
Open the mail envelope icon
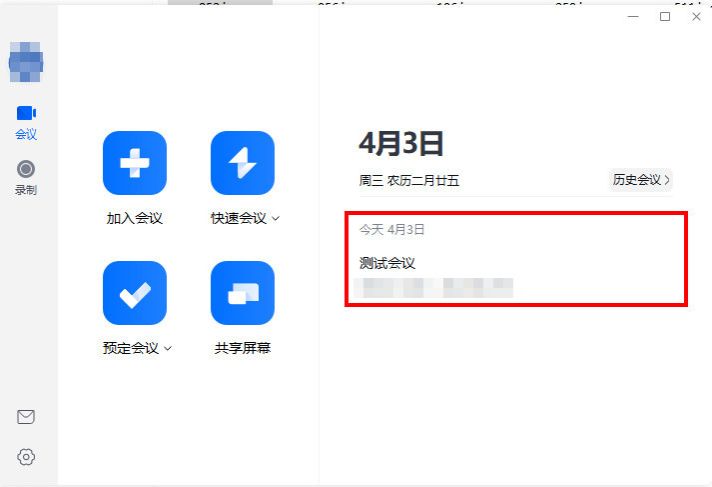click(26, 417)
